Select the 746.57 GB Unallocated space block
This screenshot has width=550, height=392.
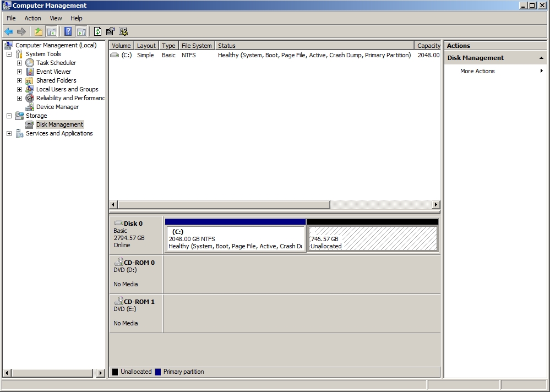click(x=373, y=239)
